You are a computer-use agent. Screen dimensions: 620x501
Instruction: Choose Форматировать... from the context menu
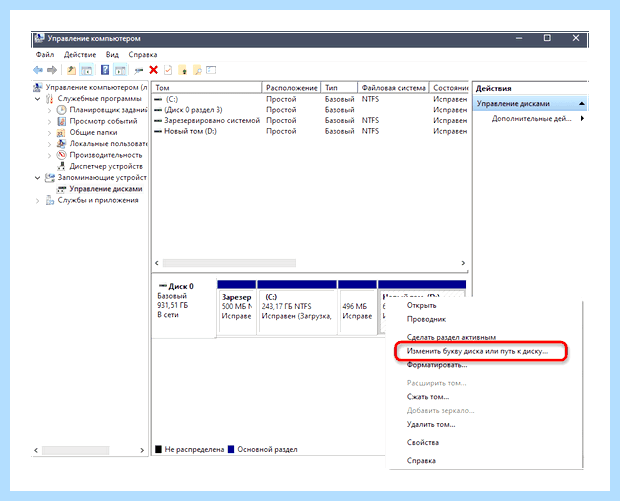(437, 365)
